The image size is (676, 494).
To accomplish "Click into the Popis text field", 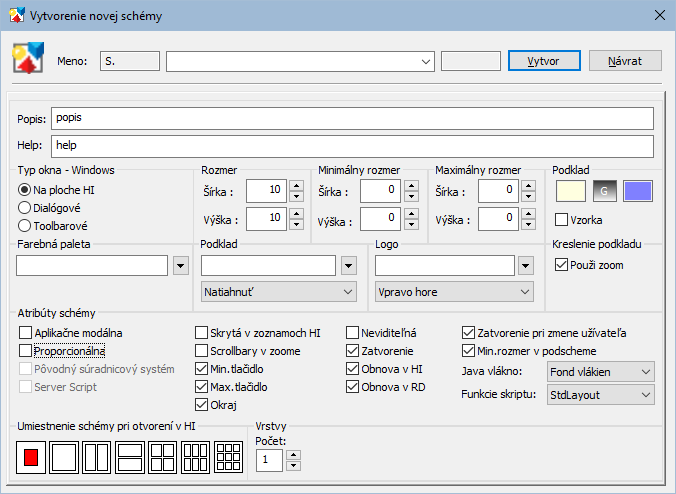I will [x=353, y=118].
